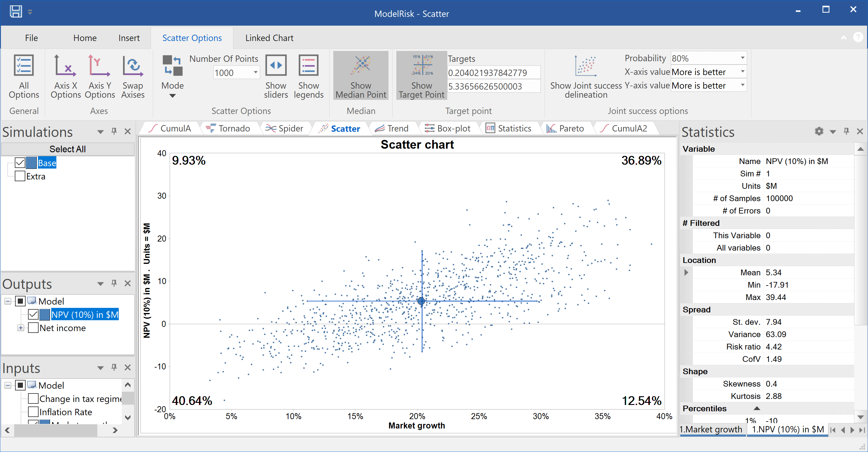
Task: Open the Linked Chart ribbon tab
Action: pyautogui.click(x=269, y=38)
